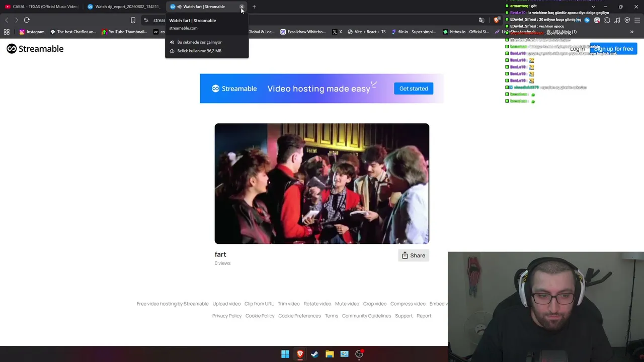This screenshot has width=644, height=362.
Task: Open the monitor app icon on taskbar
Action: [344, 354]
